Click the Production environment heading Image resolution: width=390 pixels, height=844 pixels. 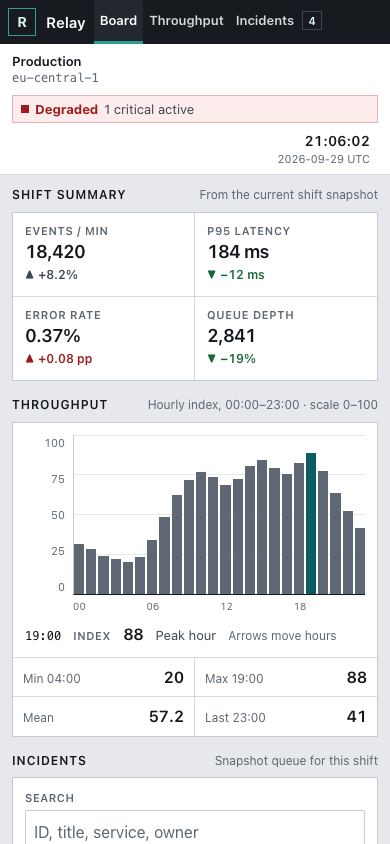(x=47, y=61)
